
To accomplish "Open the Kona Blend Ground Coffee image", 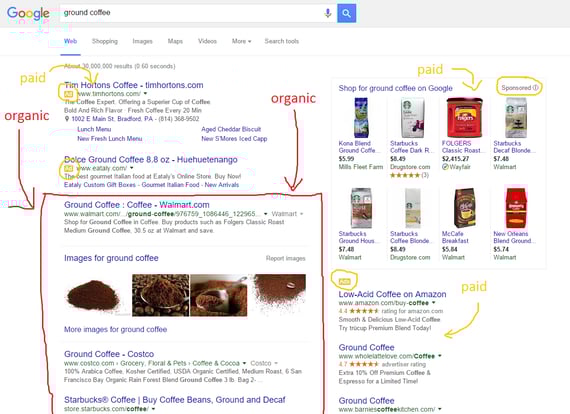I will click(361, 117).
